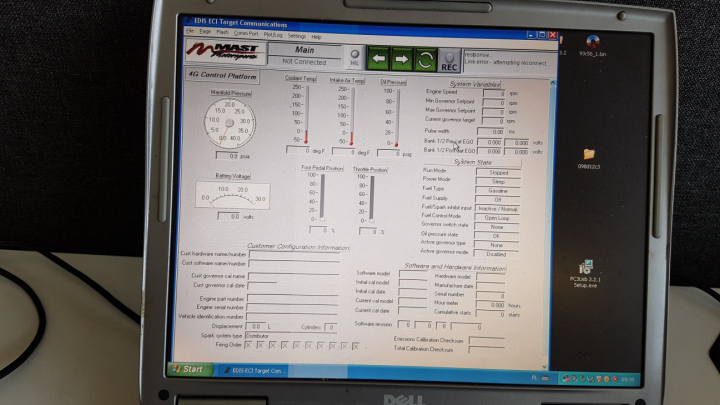Screen dimensions: 720x405
Task: Click the Displacement value field
Action: [x=256, y=326]
